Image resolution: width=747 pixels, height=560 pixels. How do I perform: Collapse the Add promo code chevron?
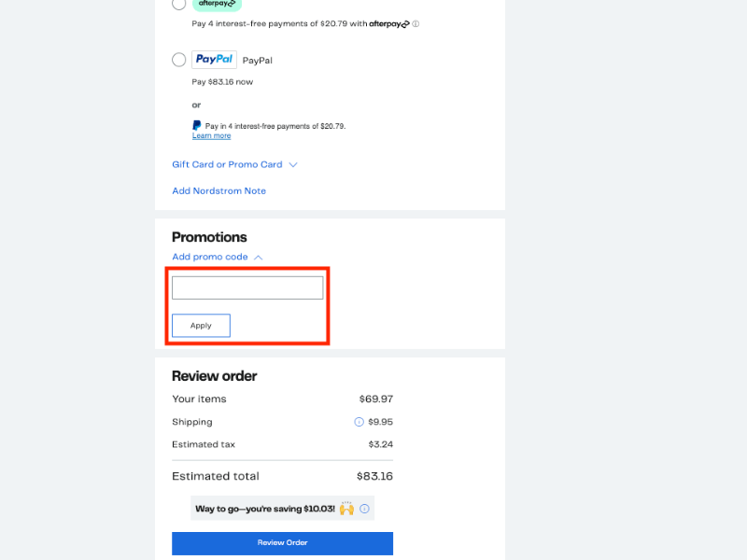(x=259, y=257)
